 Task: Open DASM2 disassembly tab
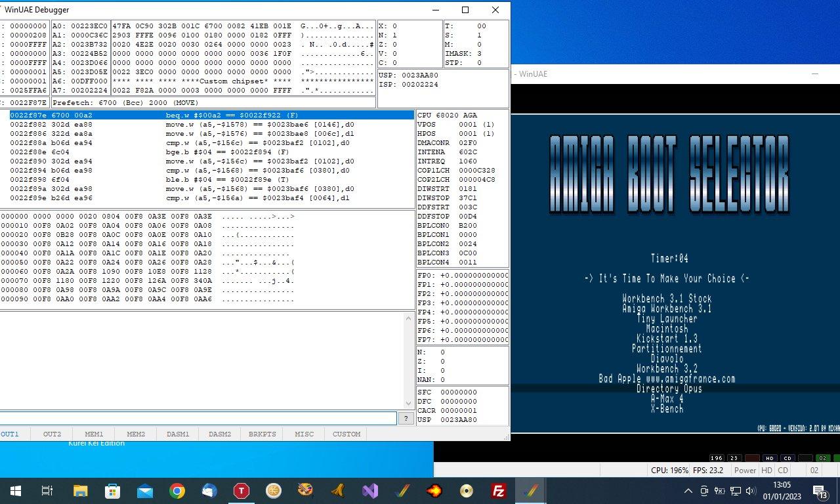click(x=220, y=434)
